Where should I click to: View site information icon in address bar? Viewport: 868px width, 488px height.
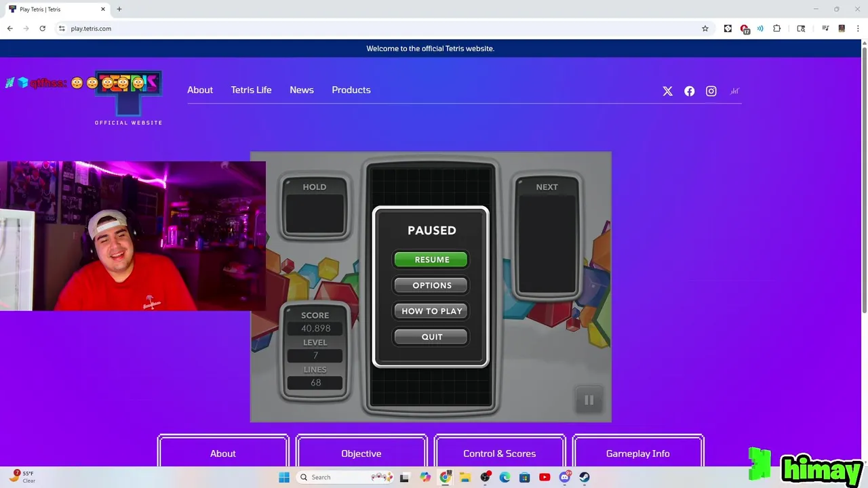(x=62, y=28)
